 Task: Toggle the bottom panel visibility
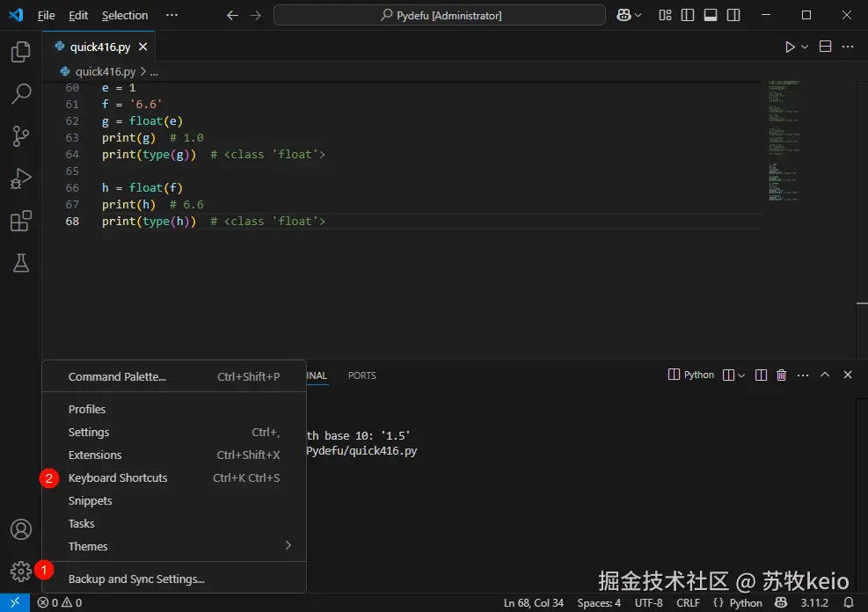pyautogui.click(x=711, y=16)
